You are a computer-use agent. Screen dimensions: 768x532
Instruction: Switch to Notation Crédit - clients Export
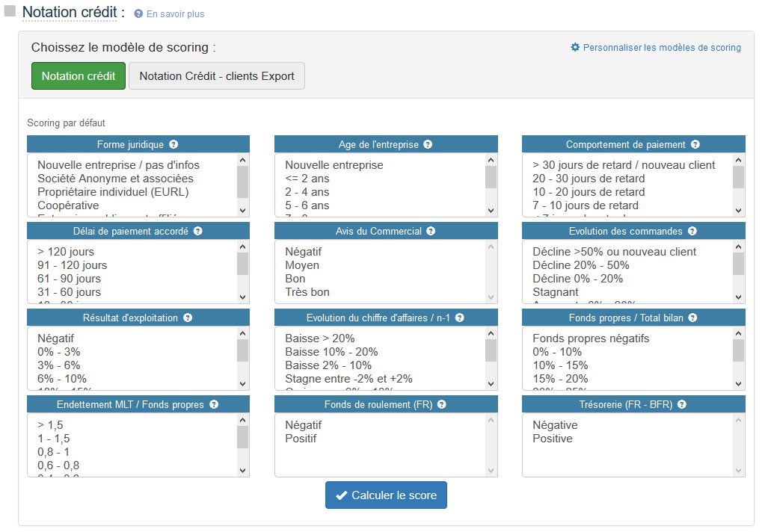pos(217,76)
